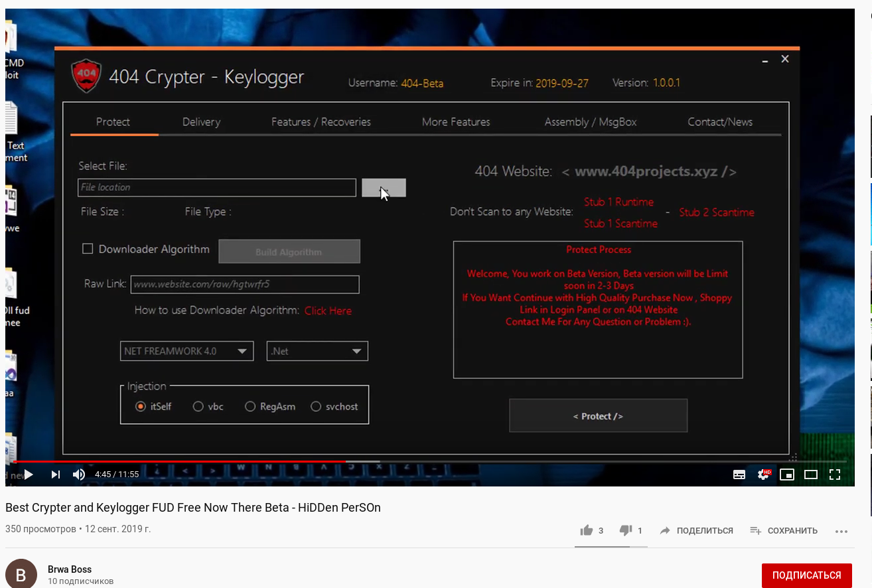Click the expiry date 2019-09-27

coord(561,84)
